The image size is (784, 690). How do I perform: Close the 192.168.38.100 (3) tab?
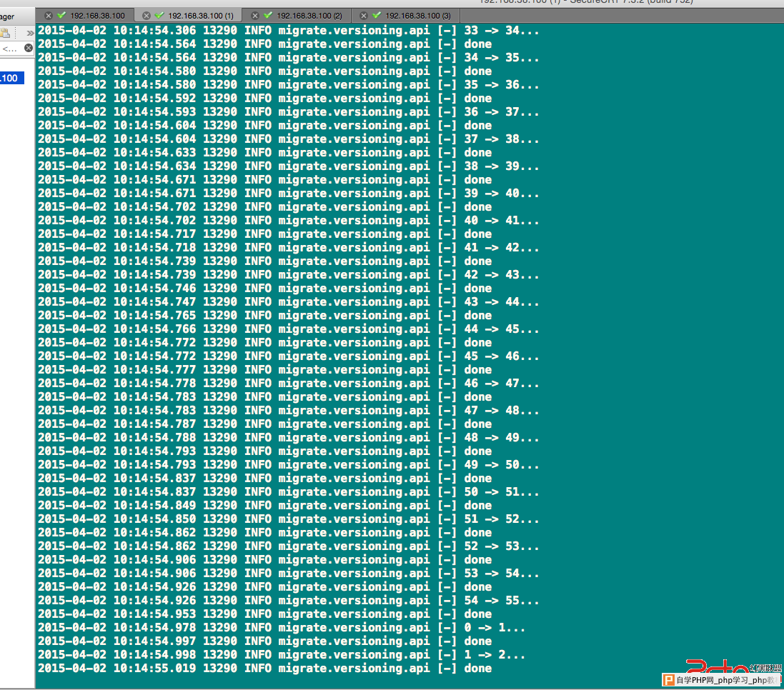364,16
